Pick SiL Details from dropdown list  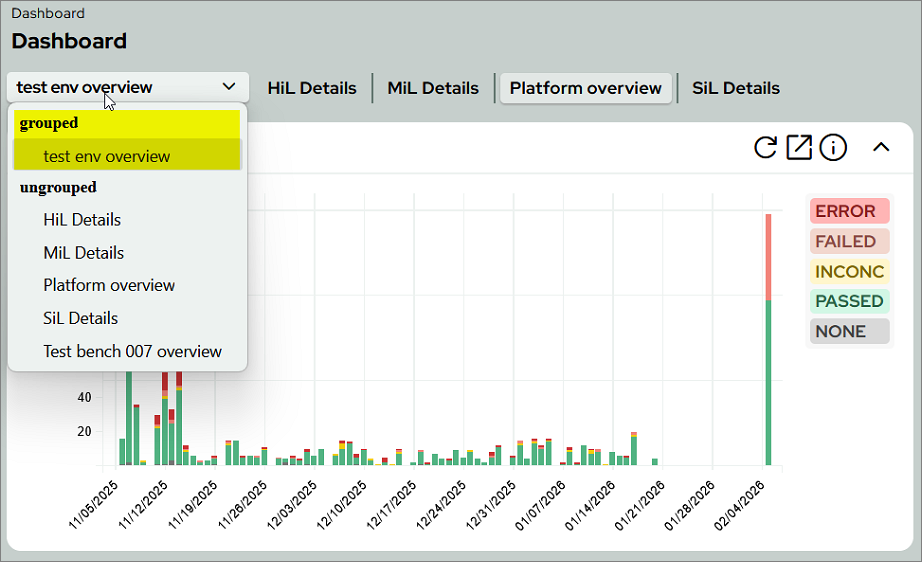pos(81,318)
